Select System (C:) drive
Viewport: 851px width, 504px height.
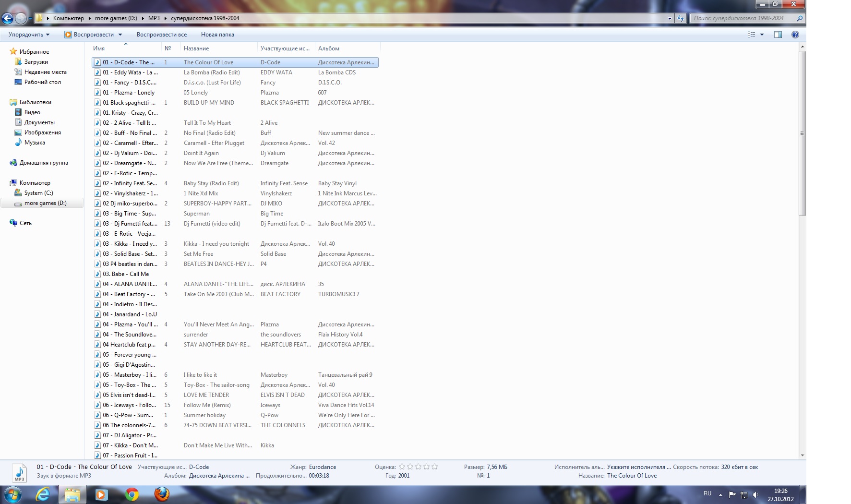click(x=38, y=193)
